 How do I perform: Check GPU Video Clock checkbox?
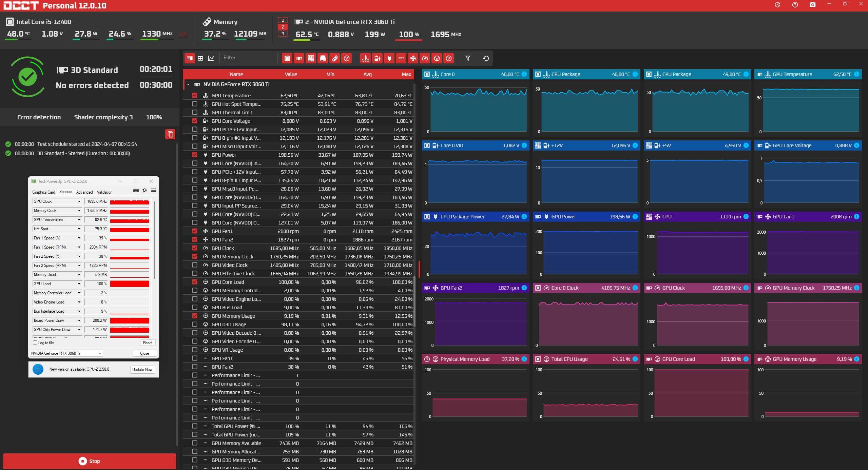(195, 265)
